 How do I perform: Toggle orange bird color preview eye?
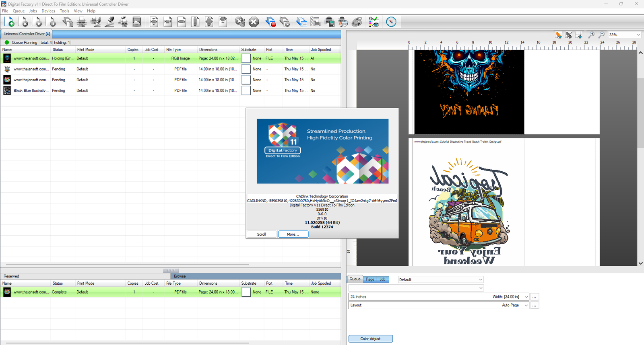[559, 35]
